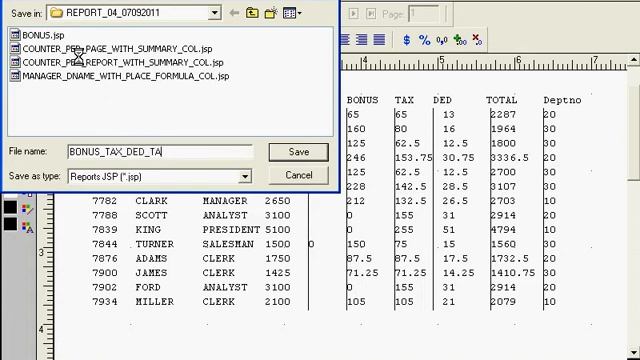The width and height of the screenshot is (640, 360).
Task: Click total value 2287
Action: [503, 114]
